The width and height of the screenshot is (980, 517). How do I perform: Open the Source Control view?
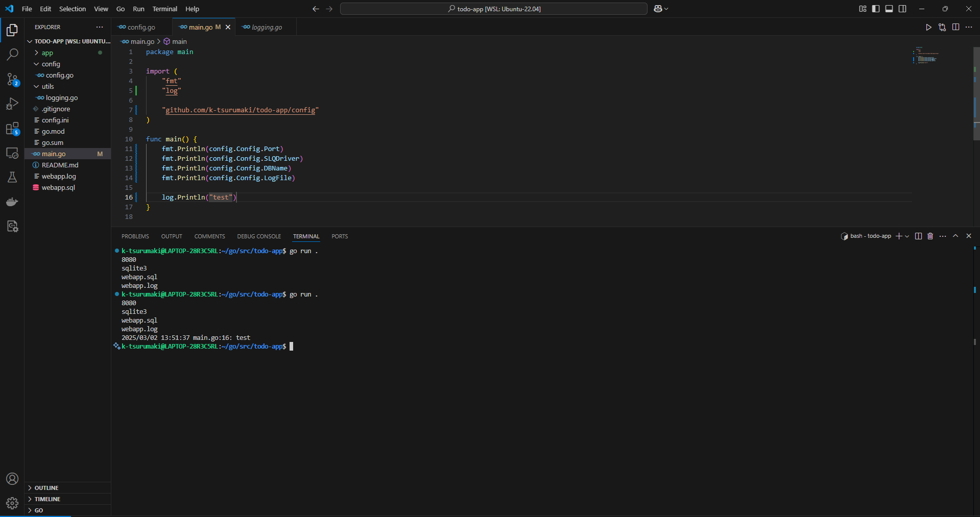coord(12,79)
